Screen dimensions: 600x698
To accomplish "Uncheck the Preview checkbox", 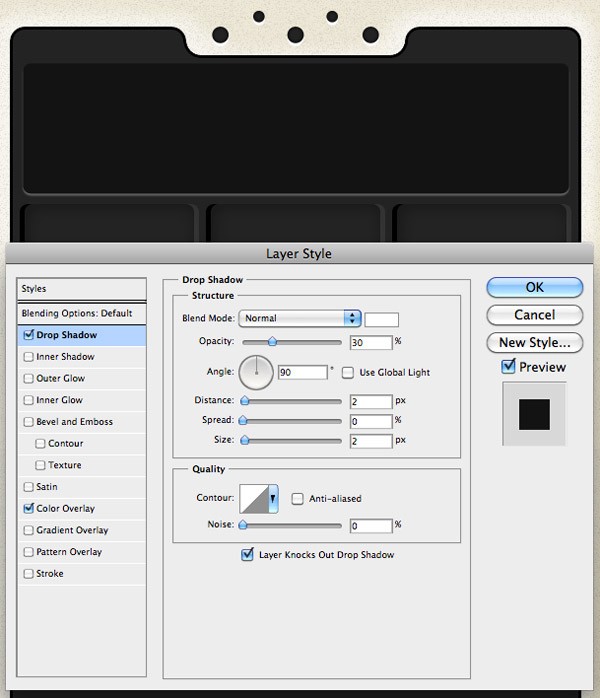I will (508, 366).
